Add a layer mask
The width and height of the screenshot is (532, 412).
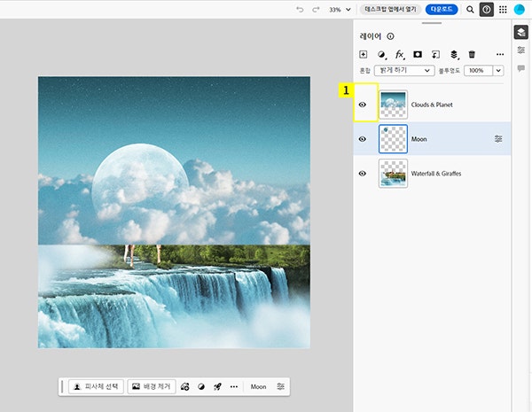point(418,55)
